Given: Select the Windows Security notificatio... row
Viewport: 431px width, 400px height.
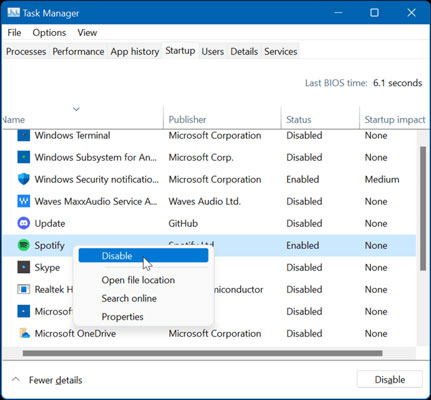Looking at the screenshot, I should pyautogui.click(x=97, y=179).
